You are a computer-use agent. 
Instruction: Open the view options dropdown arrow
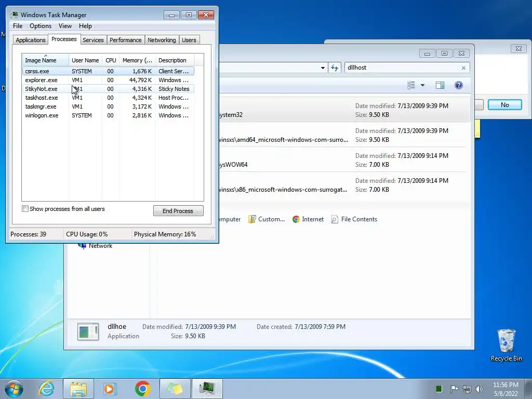tap(423, 85)
